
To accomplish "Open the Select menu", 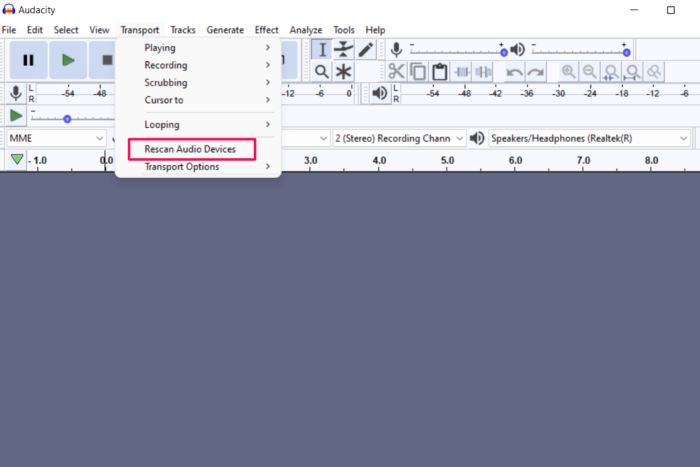I will pyautogui.click(x=66, y=30).
